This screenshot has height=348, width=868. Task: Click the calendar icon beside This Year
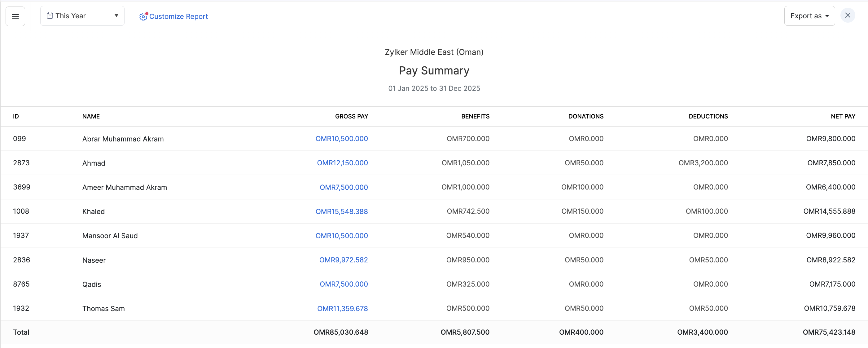coord(50,16)
